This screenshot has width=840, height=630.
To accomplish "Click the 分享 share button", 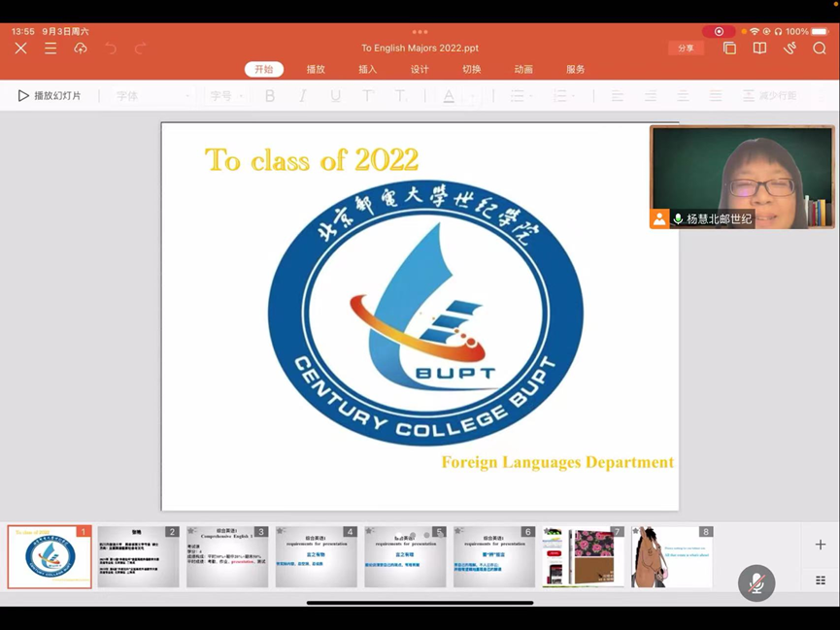I will (x=686, y=49).
